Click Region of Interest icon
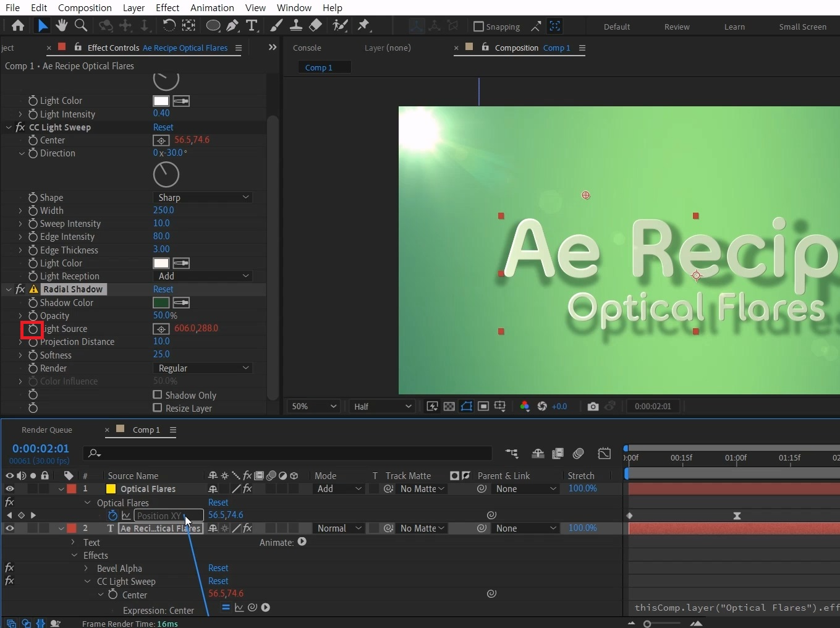Screen dimensions: 840x628 pos(483,406)
